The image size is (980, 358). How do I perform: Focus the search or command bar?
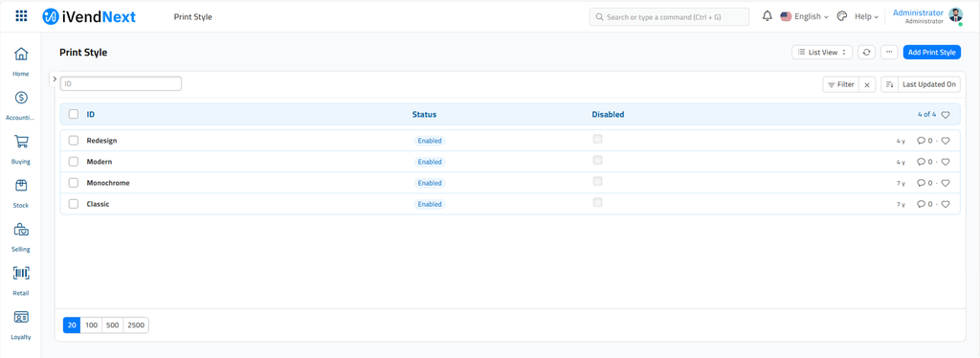pyautogui.click(x=669, y=17)
